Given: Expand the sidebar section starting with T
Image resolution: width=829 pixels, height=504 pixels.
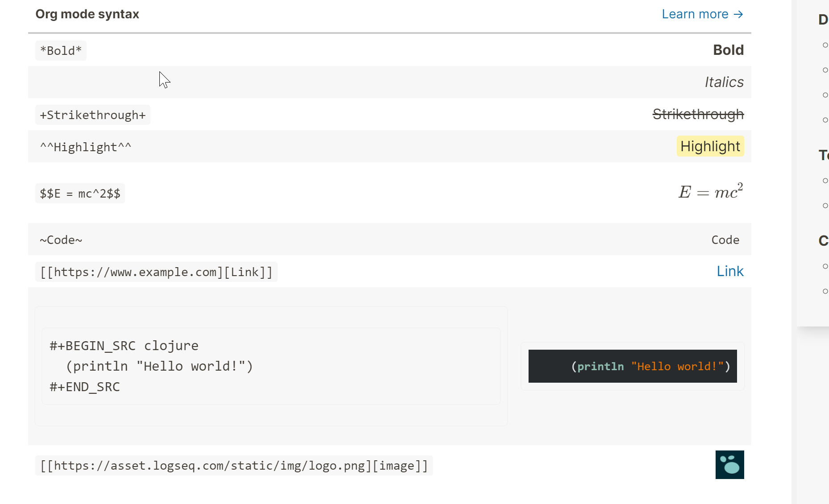Looking at the screenshot, I should pos(824,155).
